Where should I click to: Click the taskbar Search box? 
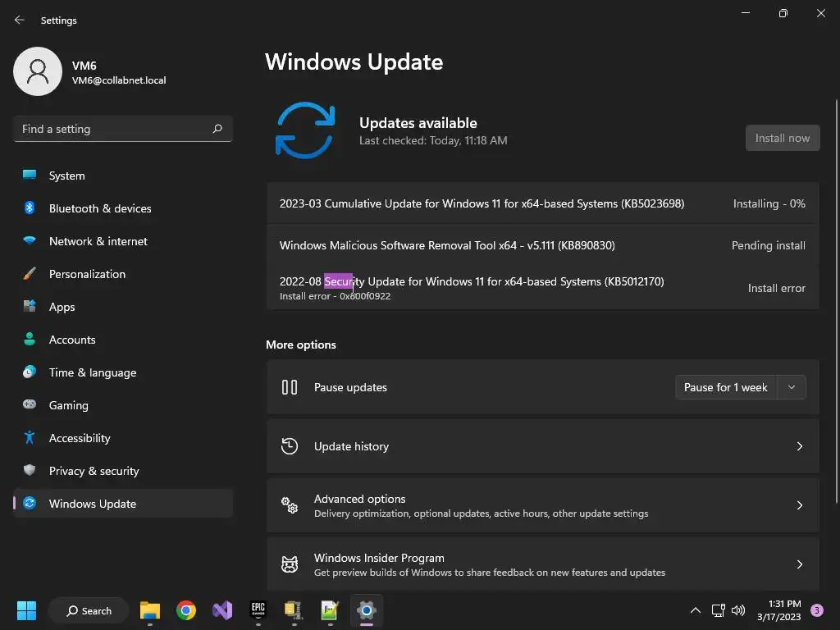pyautogui.click(x=89, y=610)
